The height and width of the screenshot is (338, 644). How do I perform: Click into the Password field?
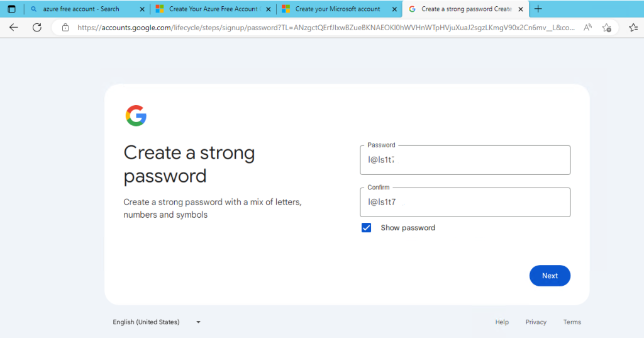[x=465, y=161]
